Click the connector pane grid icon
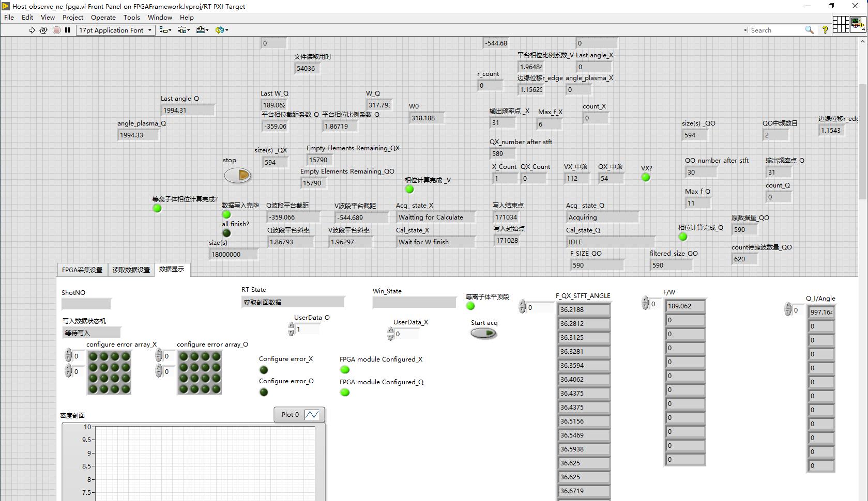Image resolution: width=868 pixels, height=501 pixels. click(840, 24)
